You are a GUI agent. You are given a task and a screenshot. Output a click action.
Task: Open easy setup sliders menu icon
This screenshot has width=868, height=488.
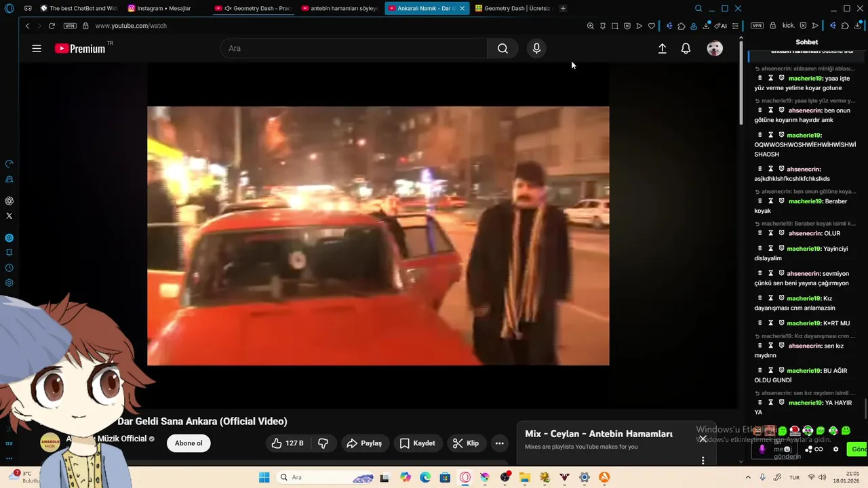pos(735,26)
